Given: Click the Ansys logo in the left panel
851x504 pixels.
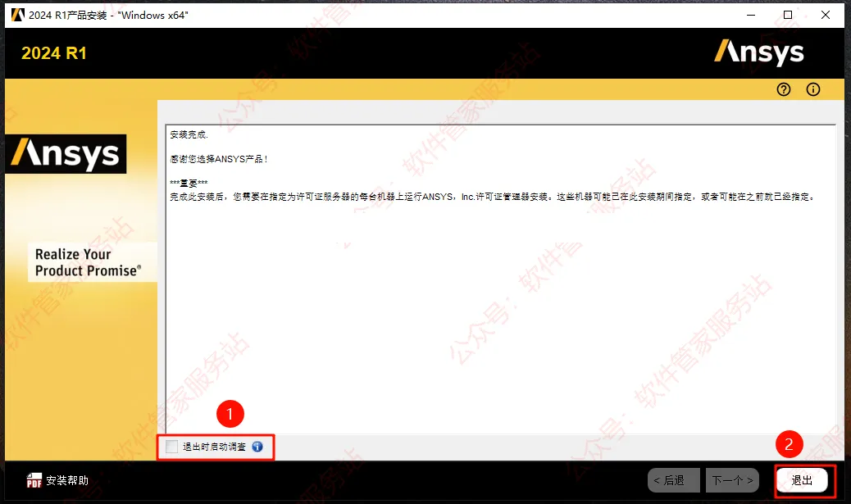Looking at the screenshot, I should pyautogui.click(x=66, y=154).
